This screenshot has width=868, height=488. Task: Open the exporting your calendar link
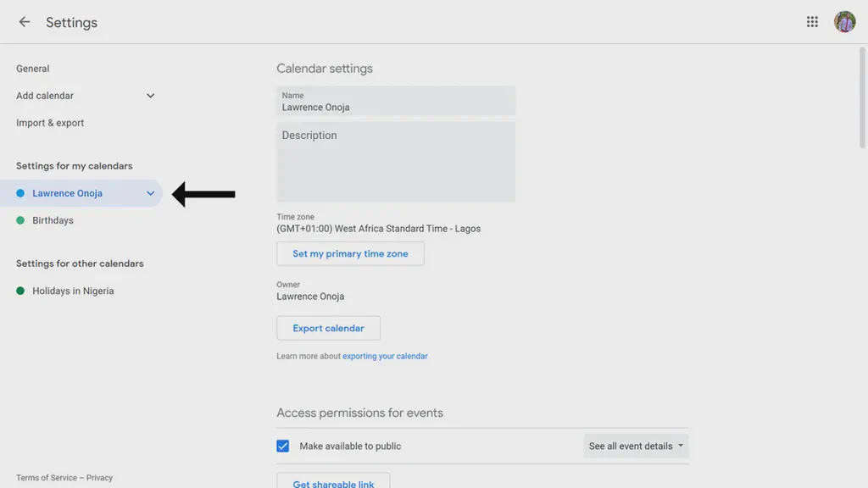385,356
